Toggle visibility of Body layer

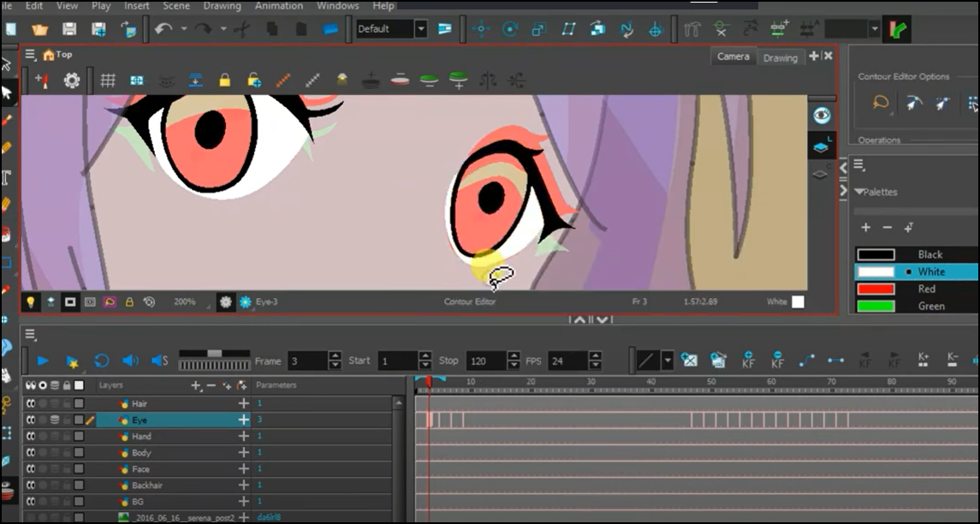point(30,453)
